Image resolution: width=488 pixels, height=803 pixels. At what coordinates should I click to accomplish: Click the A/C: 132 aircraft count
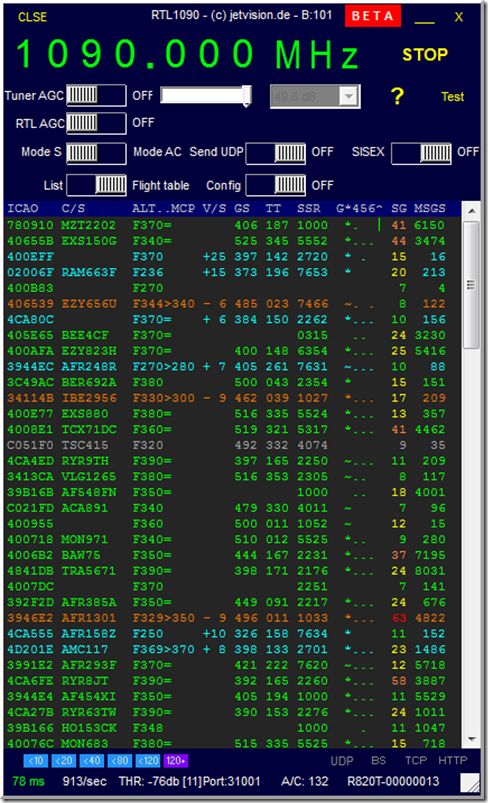coord(305,781)
